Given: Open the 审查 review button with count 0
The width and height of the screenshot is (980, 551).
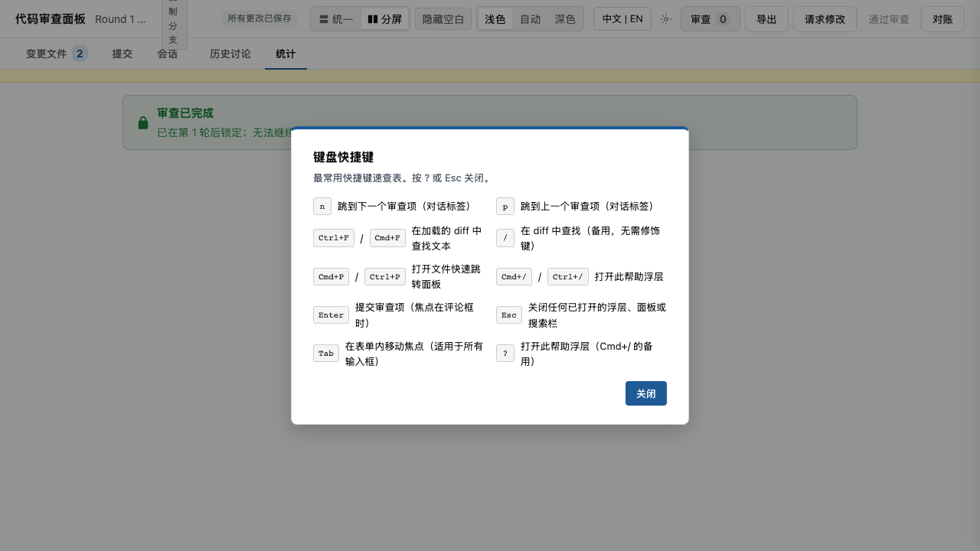Looking at the screenshot, I should pos(710,19).
